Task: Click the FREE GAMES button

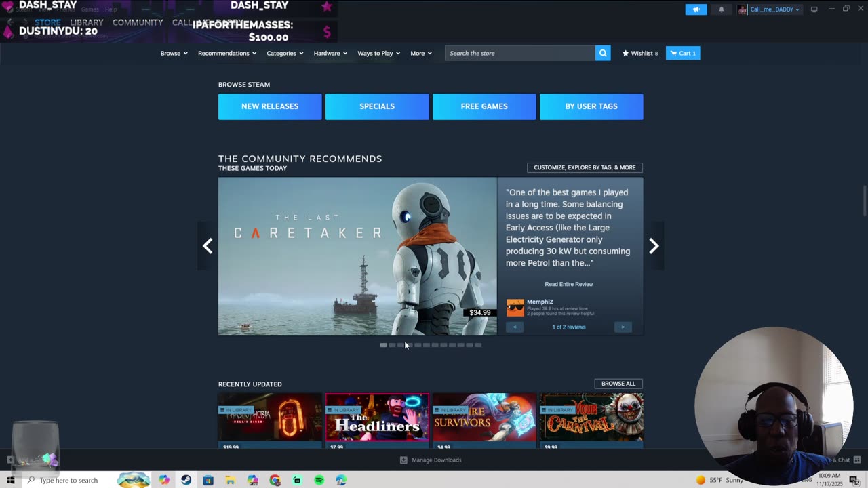Action: tap(484, 106)
